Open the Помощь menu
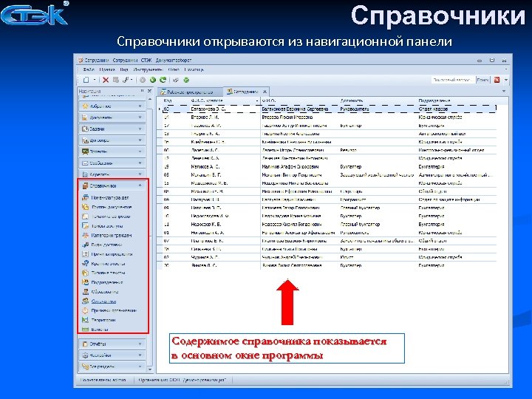This screenshot has height=399, width=532. click(194, 69)
